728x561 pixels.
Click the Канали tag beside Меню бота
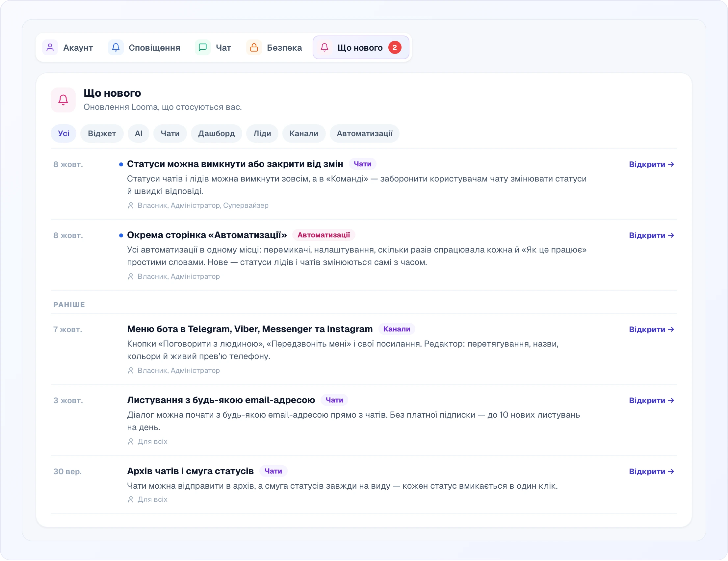[x=397, y=329]
